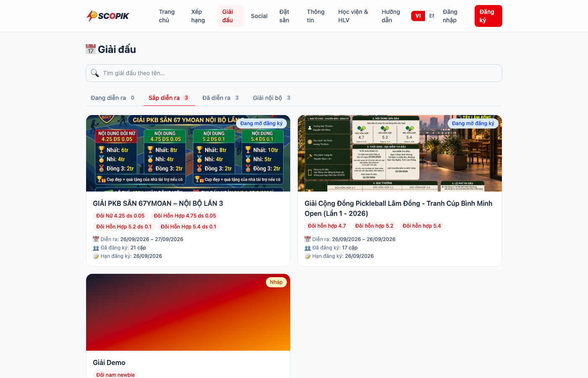Open GIẢI PKB SÂN 67YMOAN banner image
The image size is (588, 378).
188,153
